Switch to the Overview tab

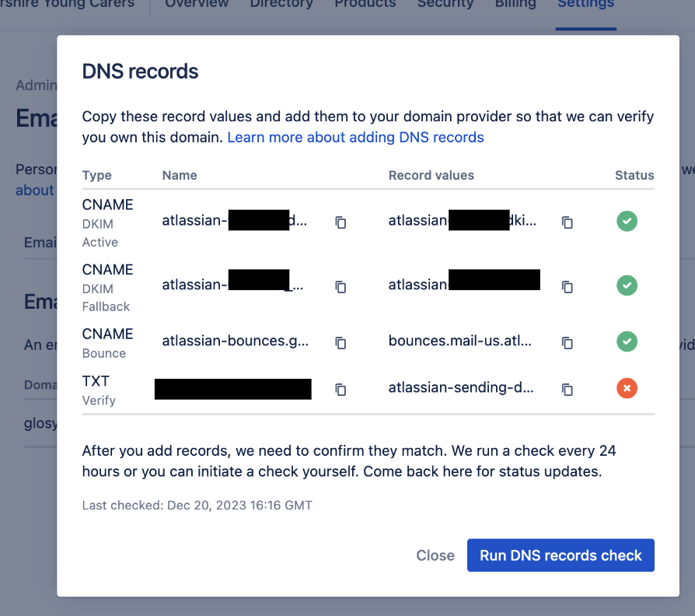point(196,5)
